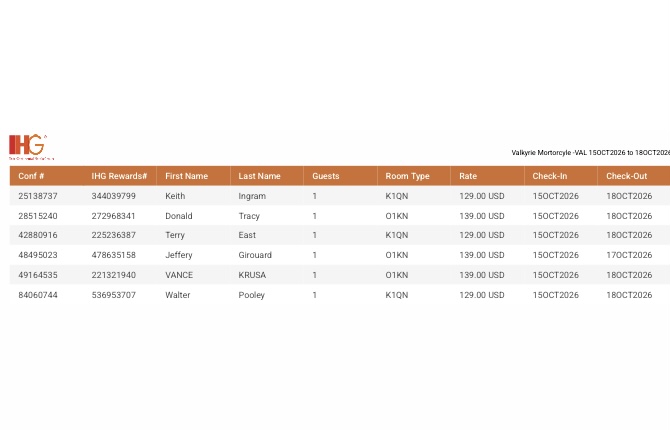Select first name 'Walter'
Image resolution: width=670 pixels, height=430 pixels.
(x=178, y=295)
